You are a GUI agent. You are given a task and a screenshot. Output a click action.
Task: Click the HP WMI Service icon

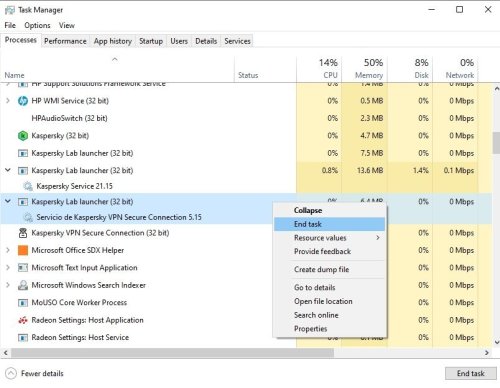click(23, 101)
